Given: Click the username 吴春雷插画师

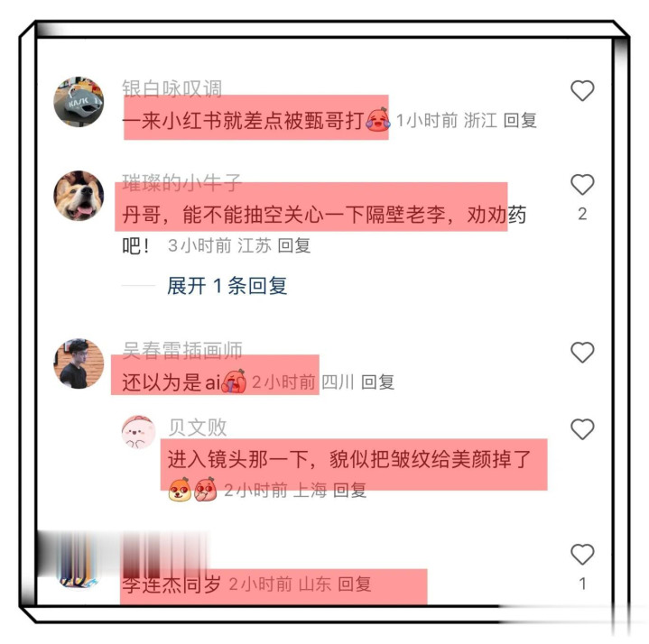Looking at the screenshot, I should click(182, 350).
